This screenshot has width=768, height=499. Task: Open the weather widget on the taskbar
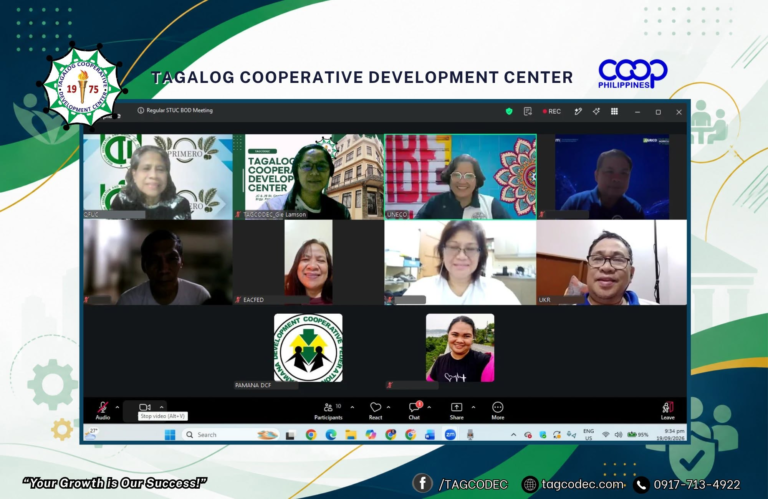[92, 434]
